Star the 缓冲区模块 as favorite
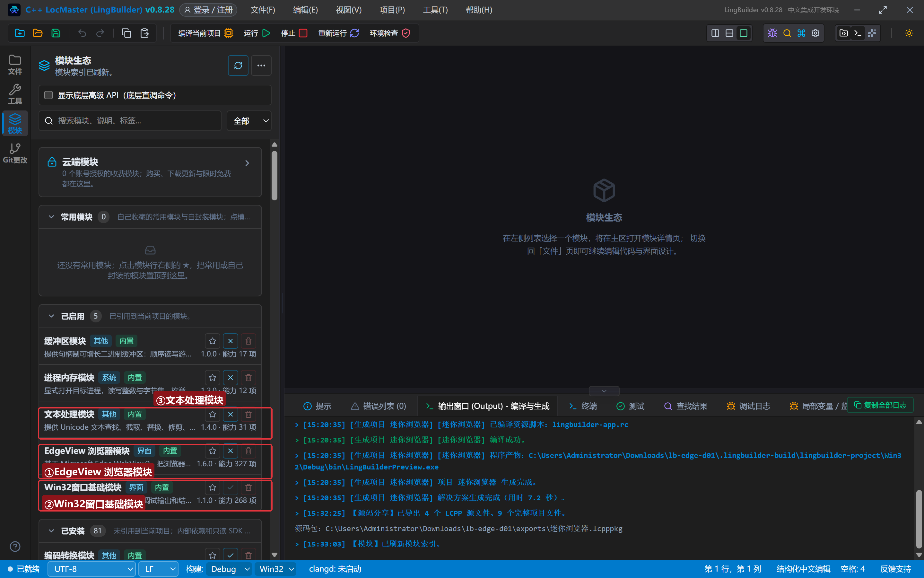The width and height of the screenshot is (924, 578). click(x=213, y=341)
